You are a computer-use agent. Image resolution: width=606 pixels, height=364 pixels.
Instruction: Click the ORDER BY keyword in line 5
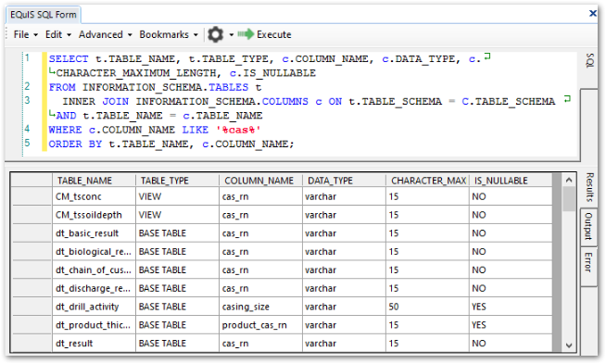coord(75,144)
